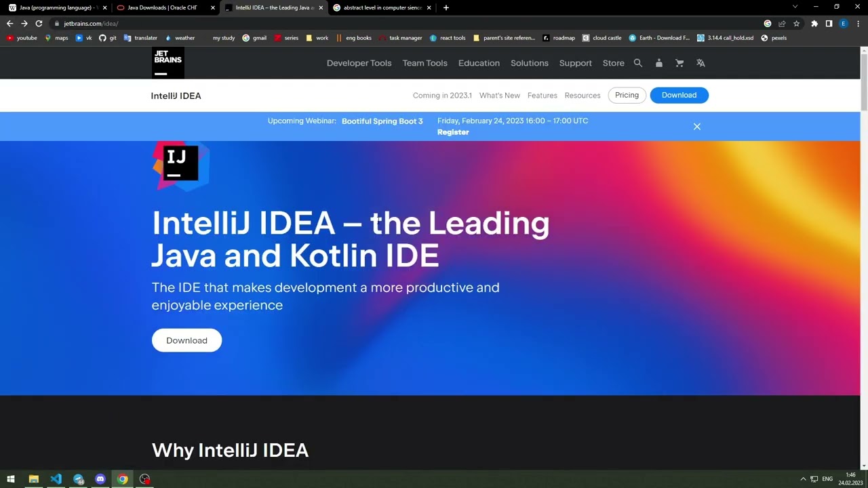Go back with browser back arrow
The width and height of the screenshot is (868, 488).
tap(9, 24)
